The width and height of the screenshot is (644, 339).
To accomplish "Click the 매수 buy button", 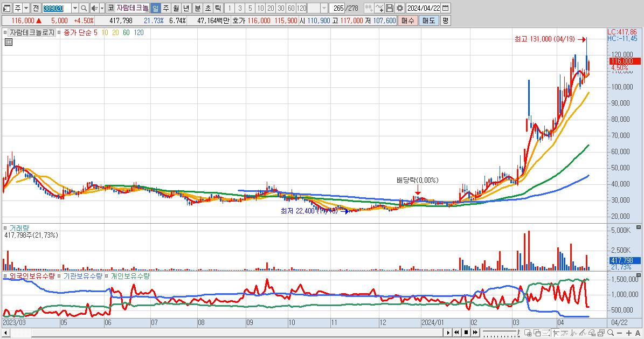I will pos(407,20).
